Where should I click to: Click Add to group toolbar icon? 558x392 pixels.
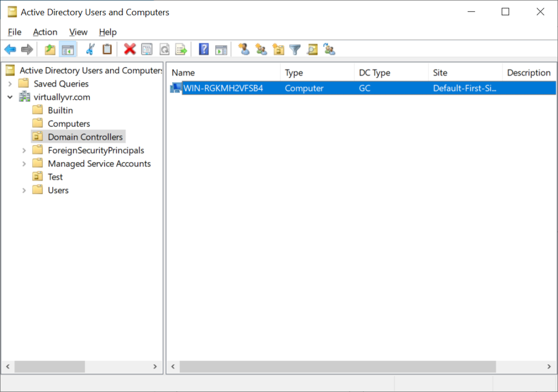pos(329,50)
